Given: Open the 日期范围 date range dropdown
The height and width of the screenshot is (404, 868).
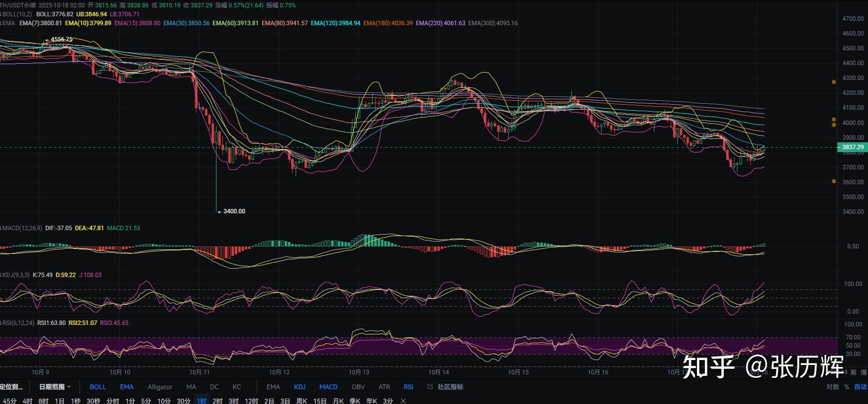Looking at the screenshot, I should [x=54, y=387].
